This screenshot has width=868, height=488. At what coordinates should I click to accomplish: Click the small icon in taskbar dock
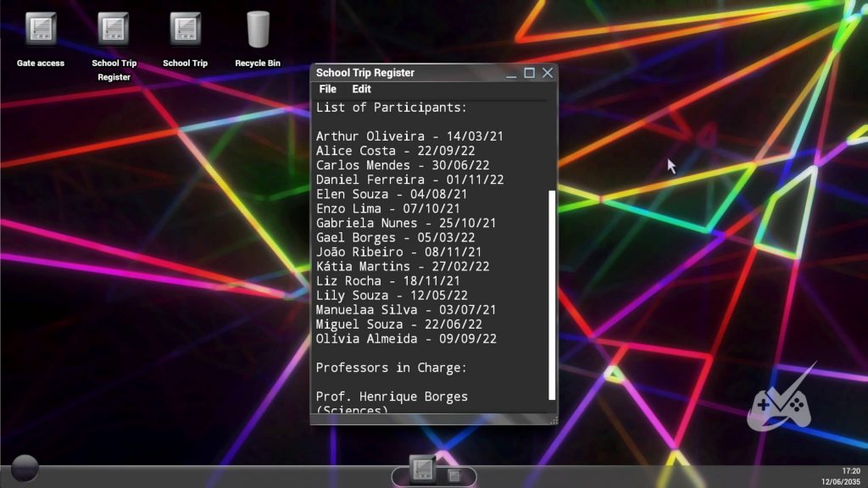(454, 475)
